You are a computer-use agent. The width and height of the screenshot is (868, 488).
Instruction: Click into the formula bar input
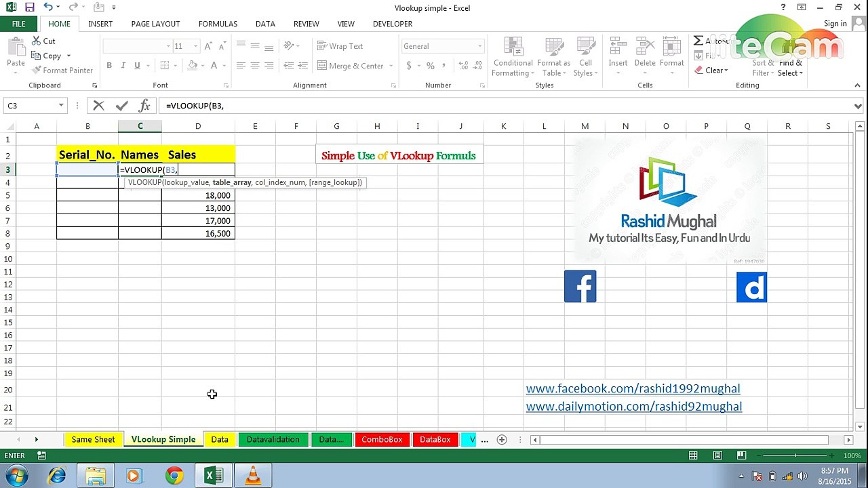(x=505, y=106)
